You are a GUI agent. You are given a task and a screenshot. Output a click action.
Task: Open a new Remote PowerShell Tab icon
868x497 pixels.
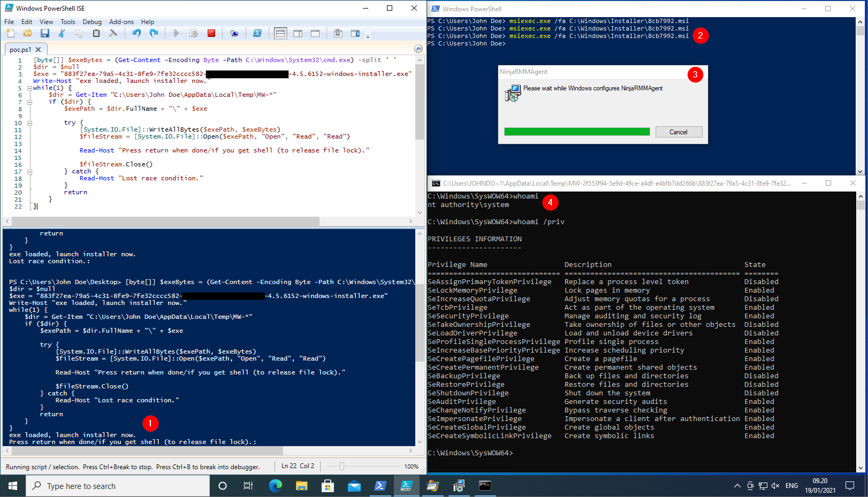click(234, 33)
